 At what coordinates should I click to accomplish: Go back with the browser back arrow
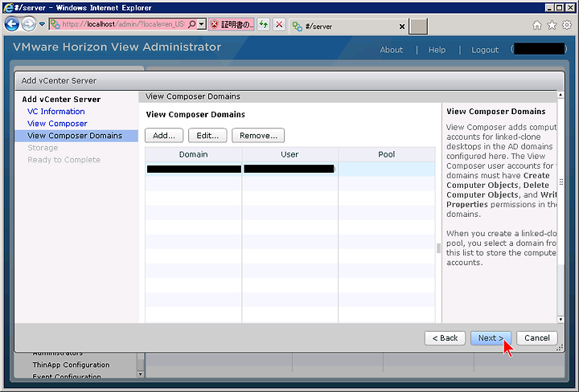[x=12, y=24]
